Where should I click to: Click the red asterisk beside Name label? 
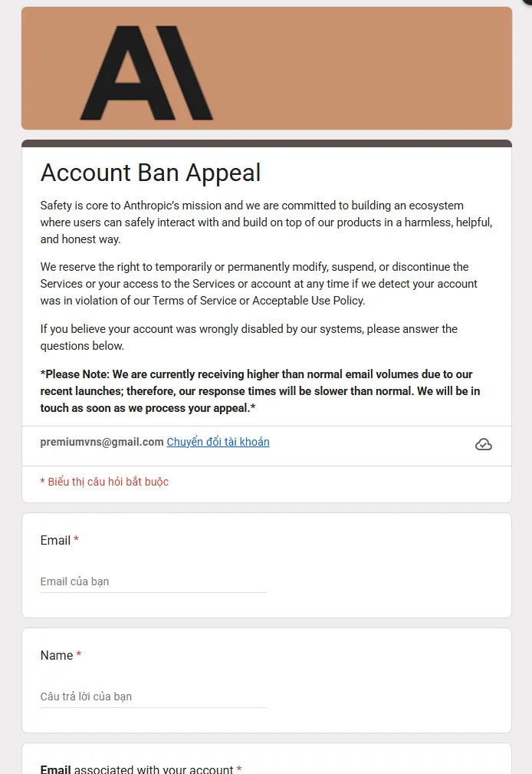tap(79, 655)
